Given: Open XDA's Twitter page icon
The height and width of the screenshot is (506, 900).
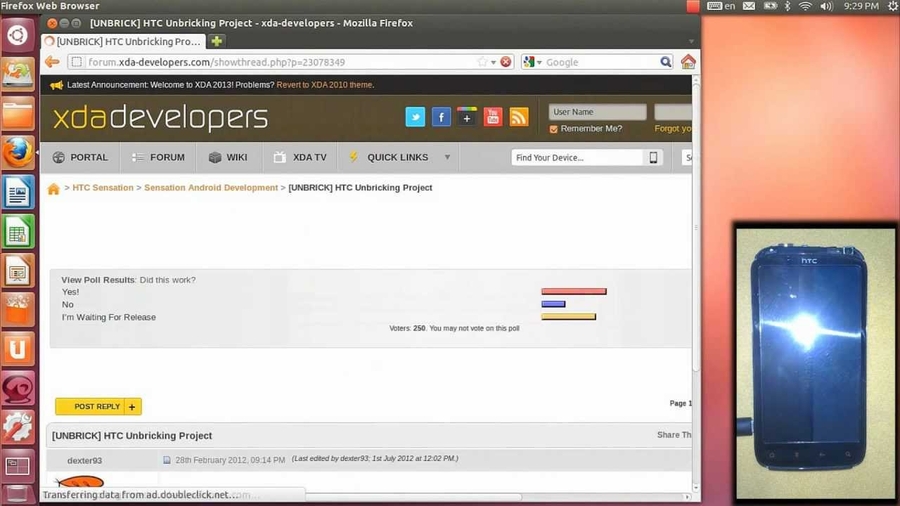Looking at the screenshot, I should click(x=415, y=117).
